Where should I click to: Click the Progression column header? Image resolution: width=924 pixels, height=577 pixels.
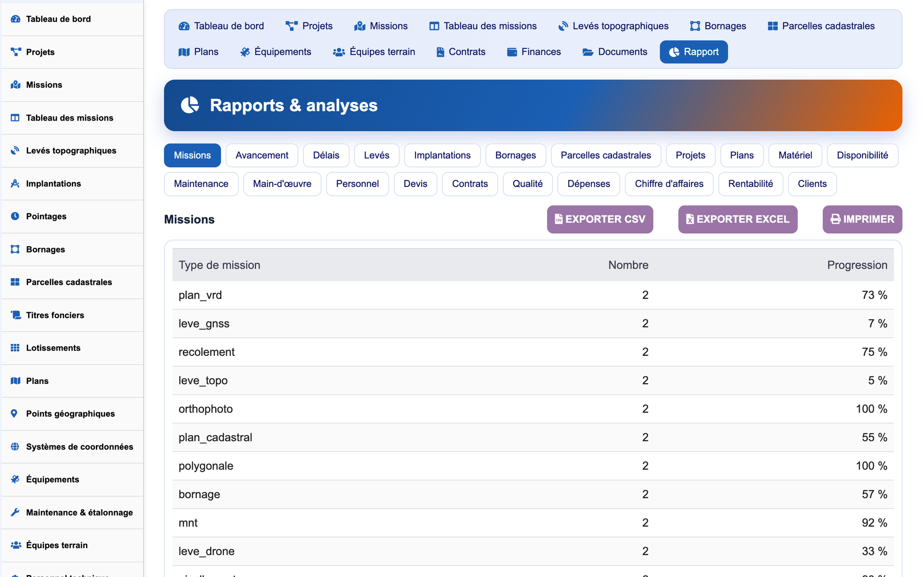pos(857,265)
